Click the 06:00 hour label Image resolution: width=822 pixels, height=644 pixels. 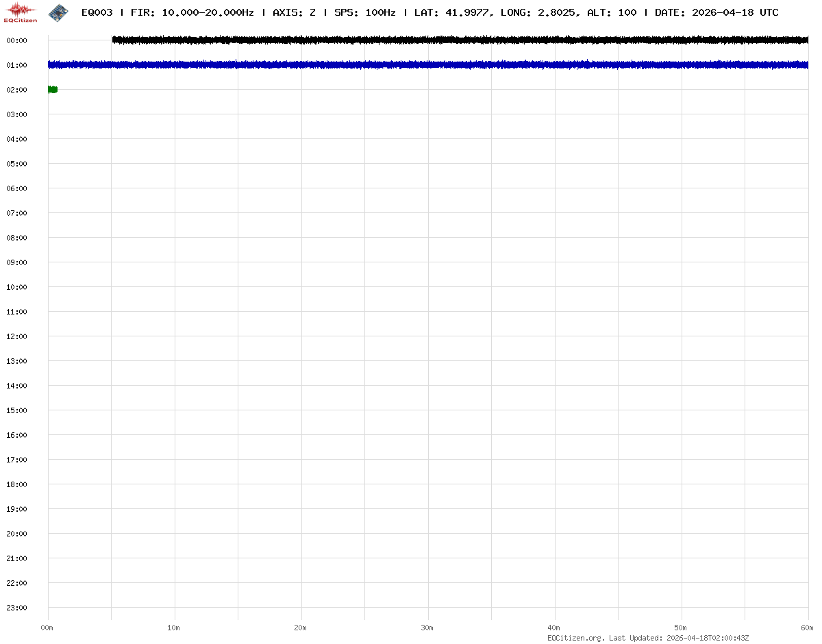click(x=16, y=188)
